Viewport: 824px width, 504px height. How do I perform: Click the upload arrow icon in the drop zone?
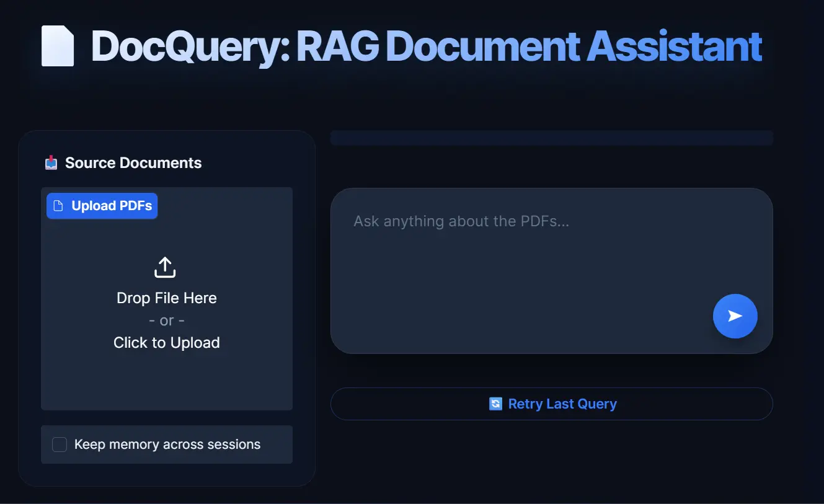(x=164, y=267)
